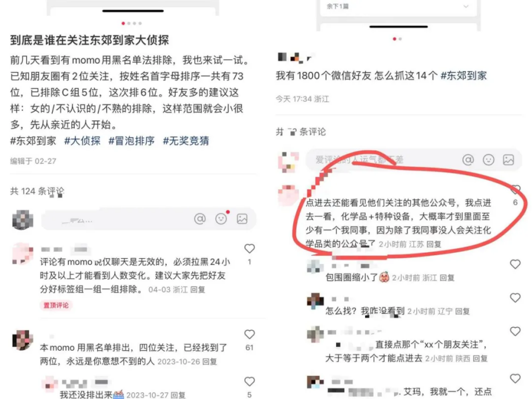
Task: Tap image attach icon in left comment box
Action: (242, 219)
